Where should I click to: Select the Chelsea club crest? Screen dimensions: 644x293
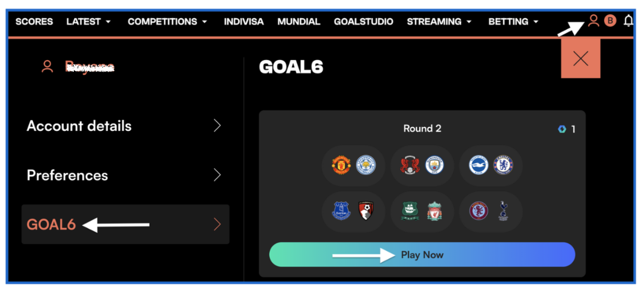[x=503, y=165]
